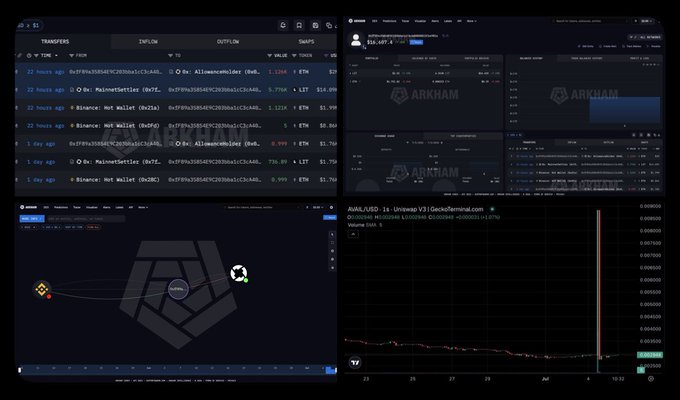The width and height of the screenshot is (680, 400).
Task: Open the FROM column filter funnel
Action: (x=72, y=56)
